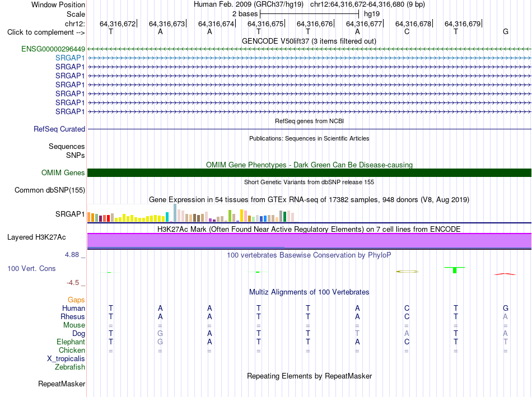
Task: Click the red negative PhyloP conservation mark
Action: click(505, 274)
